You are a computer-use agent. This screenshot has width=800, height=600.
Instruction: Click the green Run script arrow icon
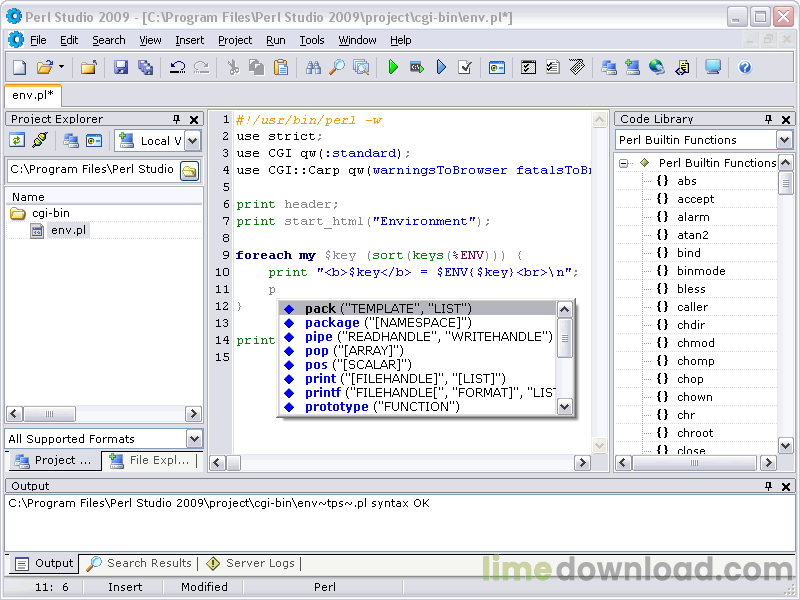point(393,67)
